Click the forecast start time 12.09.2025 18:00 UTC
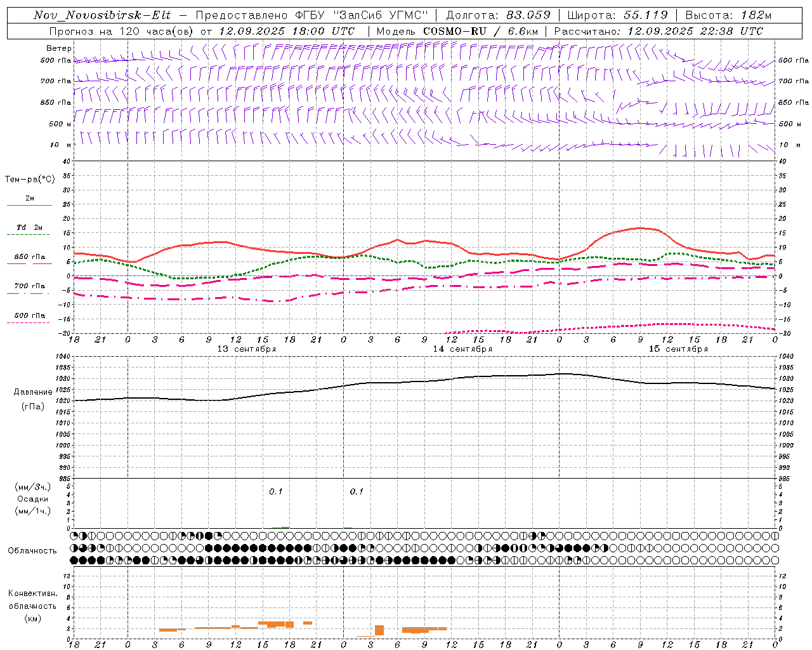The image size is (812, 650). pos(287,31)
